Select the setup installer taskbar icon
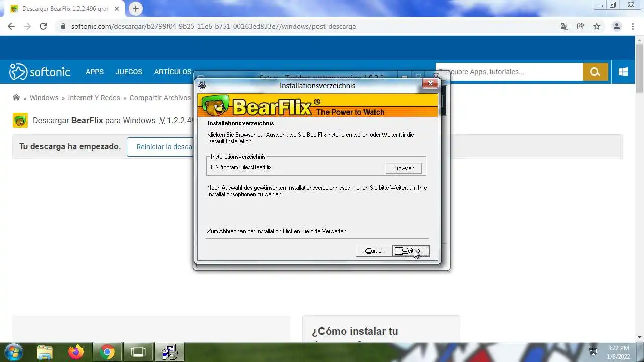This screenshot has height=362, width=644. coord(169,352)
